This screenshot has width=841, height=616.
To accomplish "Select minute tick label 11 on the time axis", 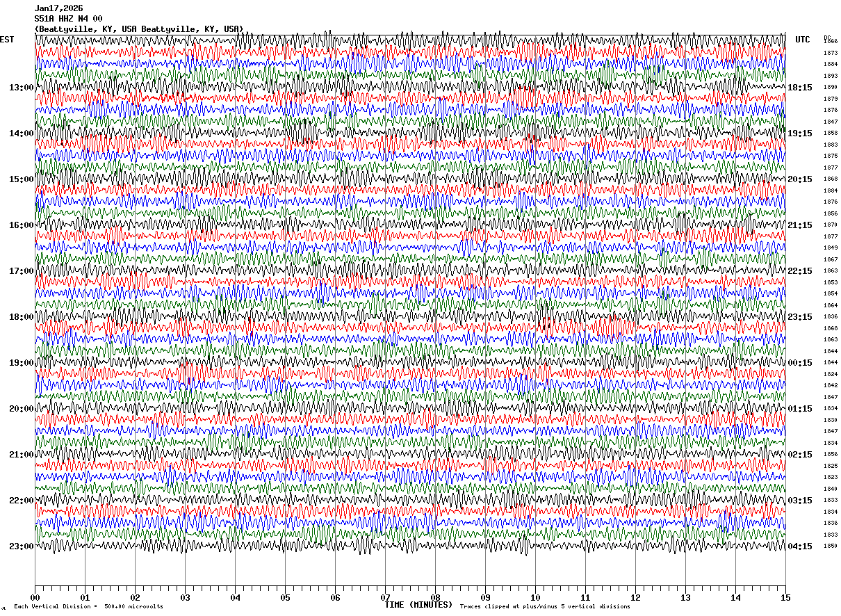I will tap(585, 597).
